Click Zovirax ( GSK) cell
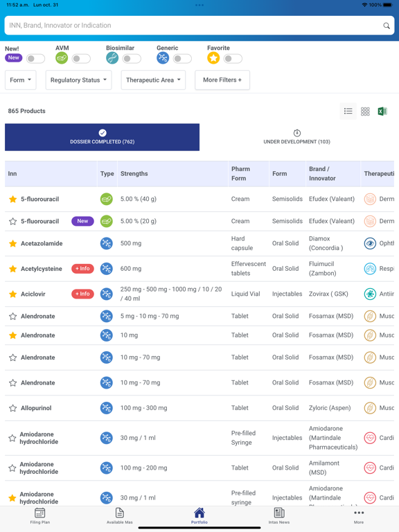Screen dimensions: 399x532 pos(328,294)
